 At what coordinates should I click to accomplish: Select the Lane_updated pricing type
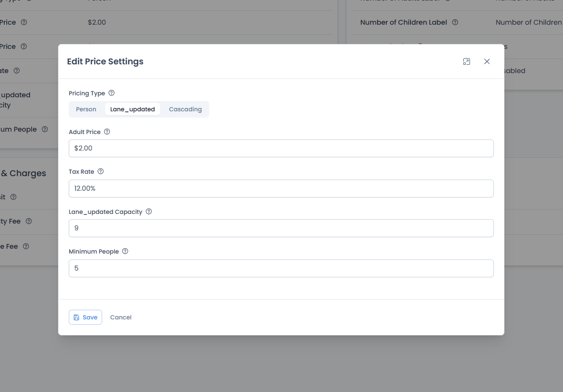133,109
